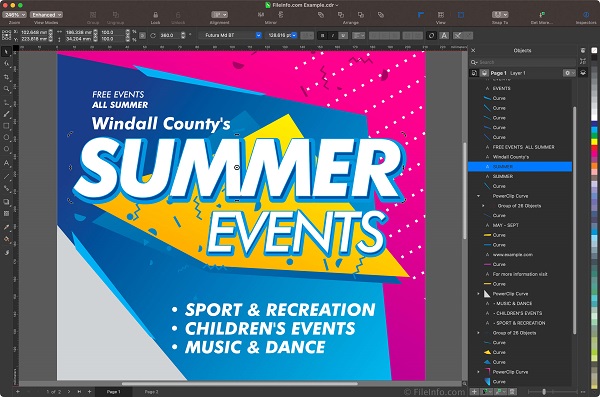Click the Objects search field
This screenshot has width=600, height=397.
523,62
